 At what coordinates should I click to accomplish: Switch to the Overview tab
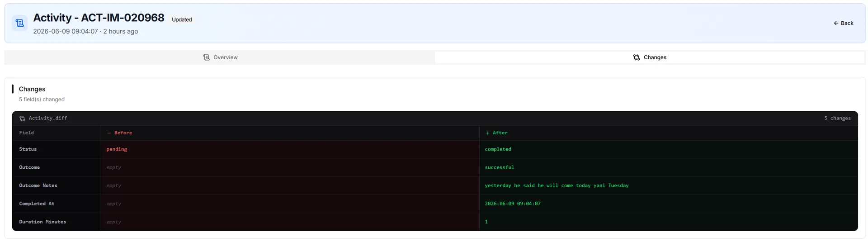(220, 57)
